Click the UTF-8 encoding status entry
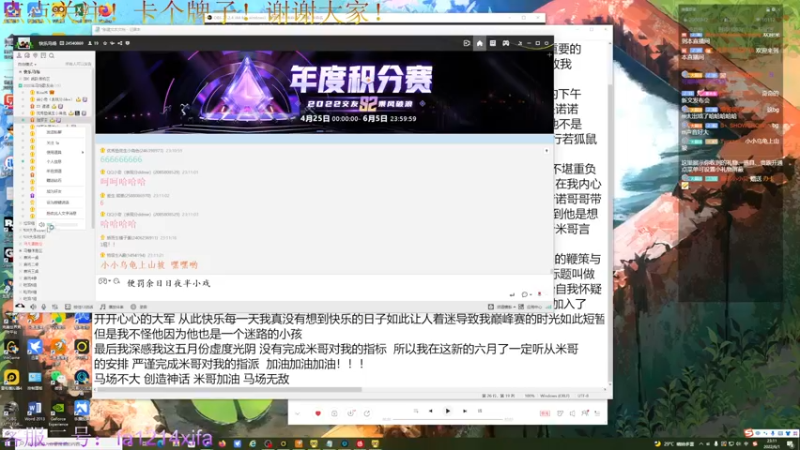 tap(583, 396)
